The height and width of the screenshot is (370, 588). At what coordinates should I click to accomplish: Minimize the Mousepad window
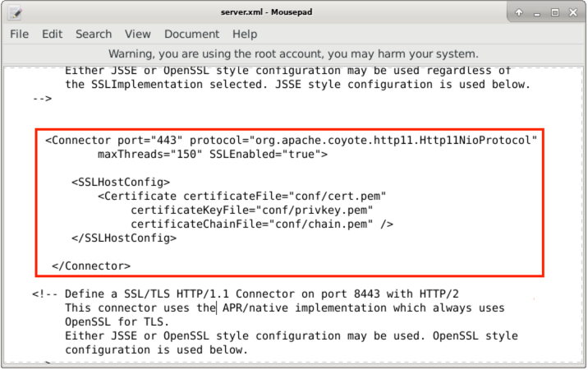pos(537,13)
